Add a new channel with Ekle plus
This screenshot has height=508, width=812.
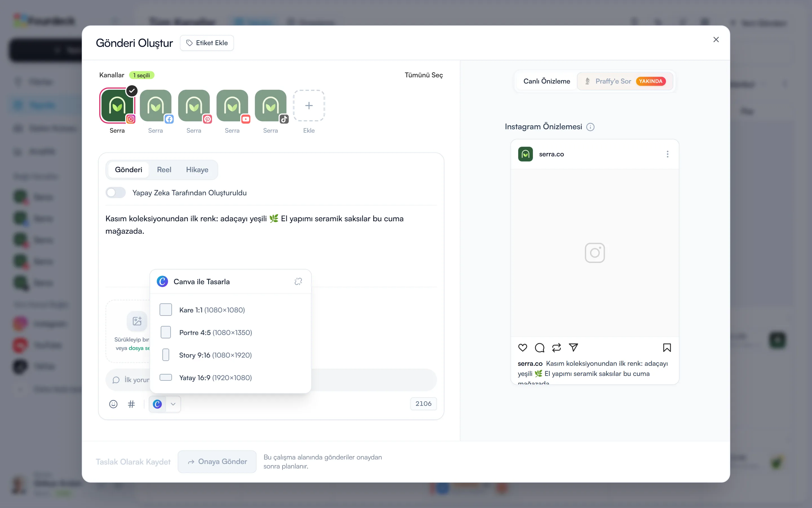click(309, 106)
